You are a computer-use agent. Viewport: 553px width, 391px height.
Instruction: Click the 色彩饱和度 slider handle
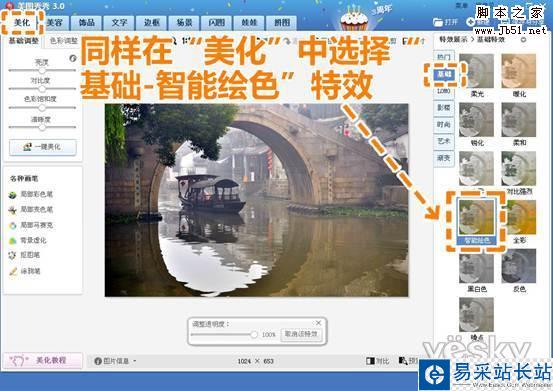pos(42,108)
